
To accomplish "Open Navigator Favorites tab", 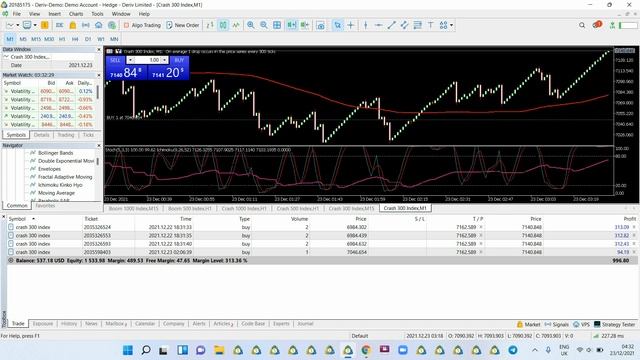I will [x=45, y=205].
